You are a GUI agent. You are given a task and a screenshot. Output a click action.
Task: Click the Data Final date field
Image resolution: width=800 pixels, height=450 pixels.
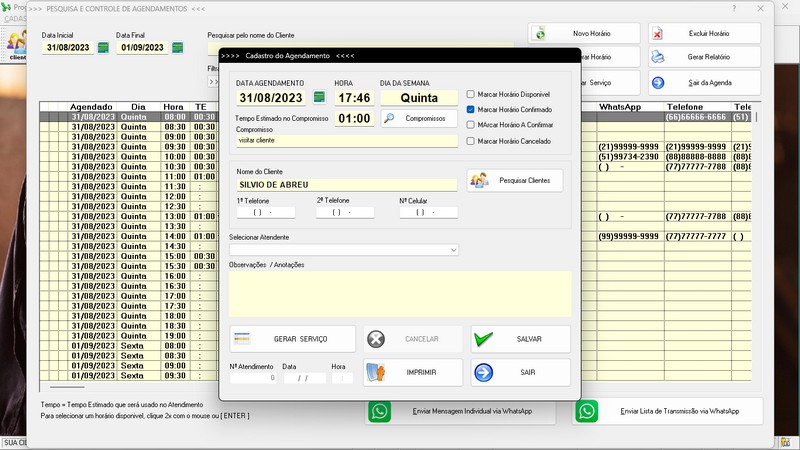(142, 48)
